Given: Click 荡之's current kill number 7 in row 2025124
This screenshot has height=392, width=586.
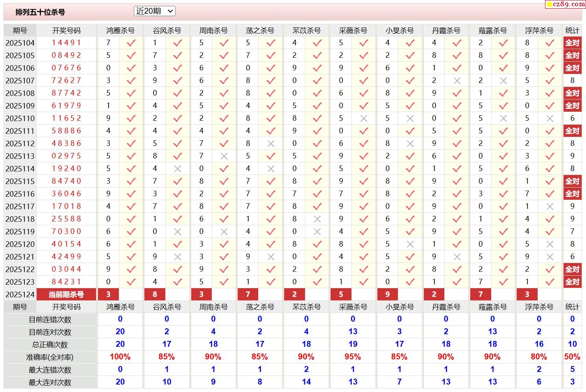Looking at the screenshot, I should coord(248,294).
